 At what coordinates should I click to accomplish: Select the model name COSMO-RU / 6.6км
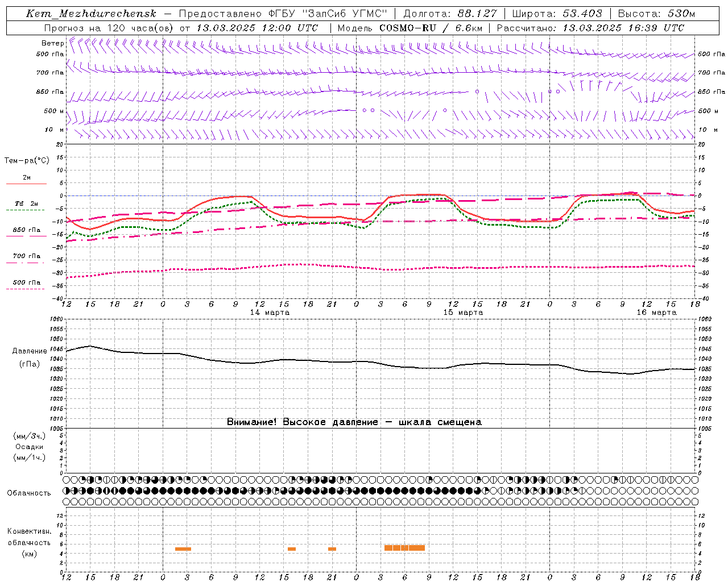click(431, 28)
